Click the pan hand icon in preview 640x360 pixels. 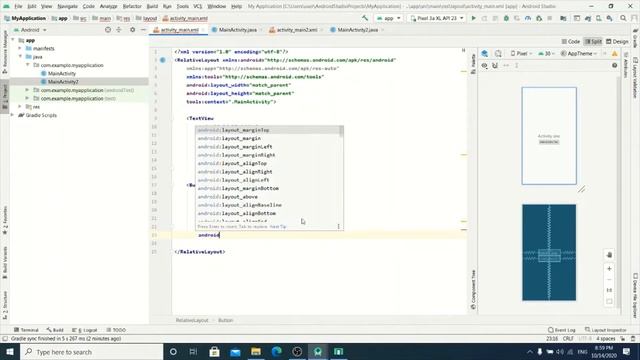click(x=609, y=255)
